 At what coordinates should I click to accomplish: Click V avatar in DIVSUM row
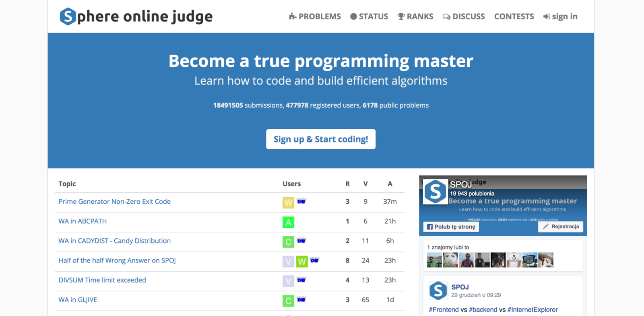[288, 281]
